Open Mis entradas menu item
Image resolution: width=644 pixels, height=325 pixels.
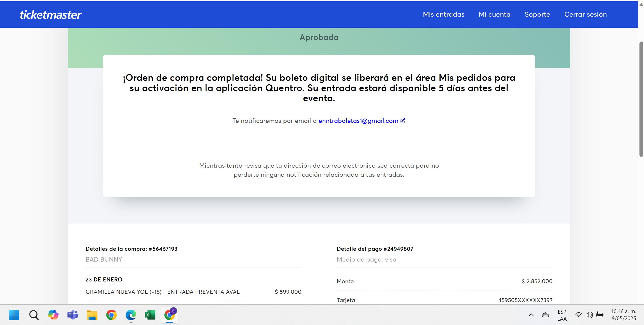point(444,14)
